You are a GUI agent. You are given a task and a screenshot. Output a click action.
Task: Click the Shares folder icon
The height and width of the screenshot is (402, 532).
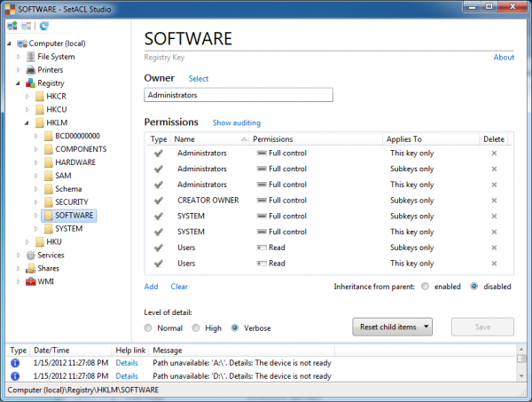[x=30, y=269]
